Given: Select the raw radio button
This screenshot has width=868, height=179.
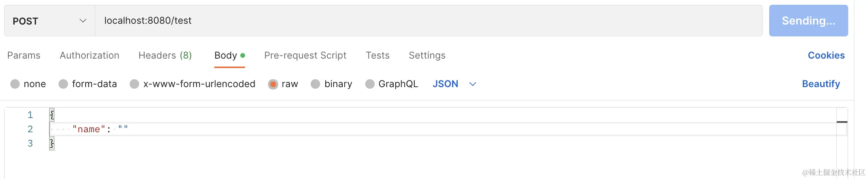Looking at the screenshot, I should click(x=273, y=84).
